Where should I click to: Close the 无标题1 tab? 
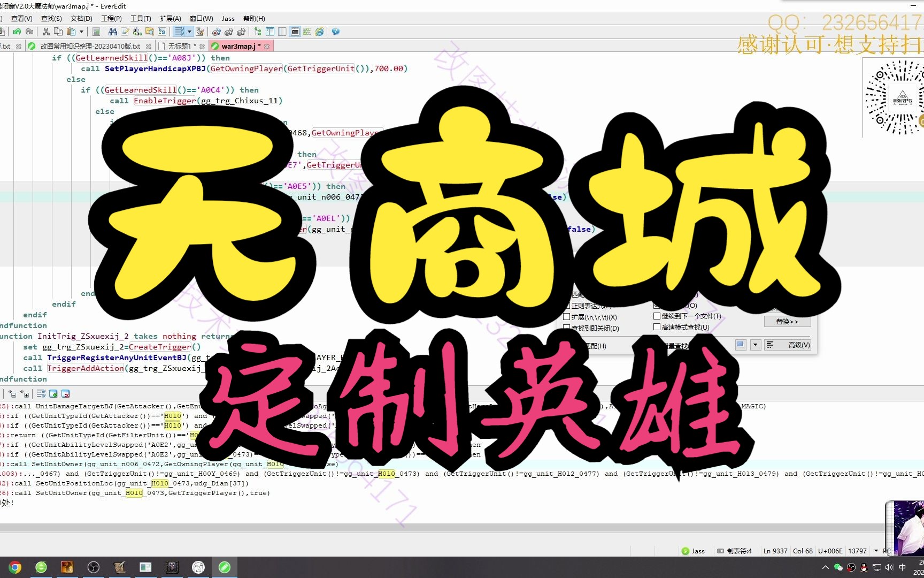(202, 47)
